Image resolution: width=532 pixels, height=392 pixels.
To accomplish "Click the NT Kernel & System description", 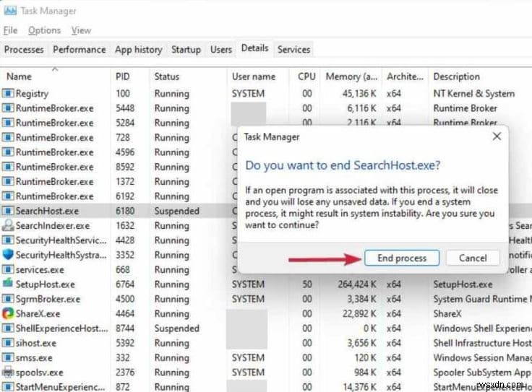I will pos(474,93).
